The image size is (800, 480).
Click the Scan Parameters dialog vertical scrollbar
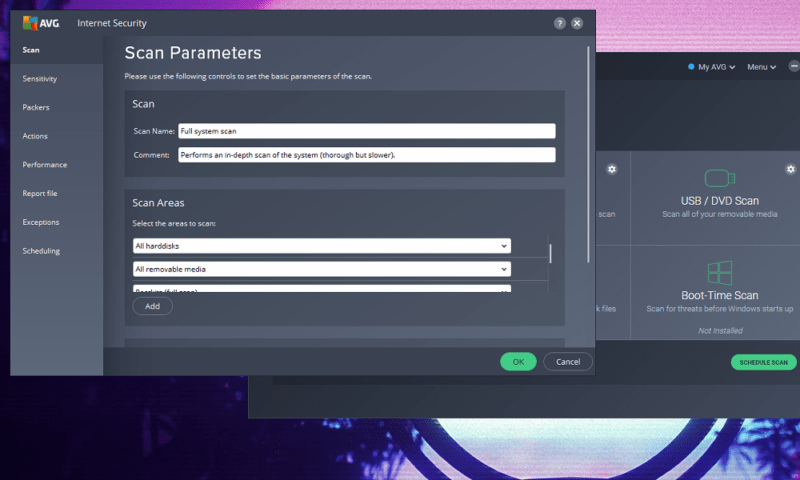588,154
